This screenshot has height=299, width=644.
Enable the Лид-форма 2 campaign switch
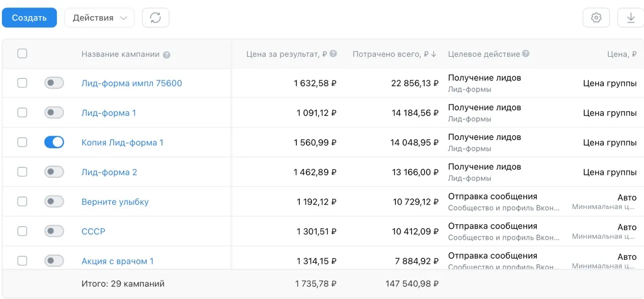pyautogui.click(x=54, y=172)
